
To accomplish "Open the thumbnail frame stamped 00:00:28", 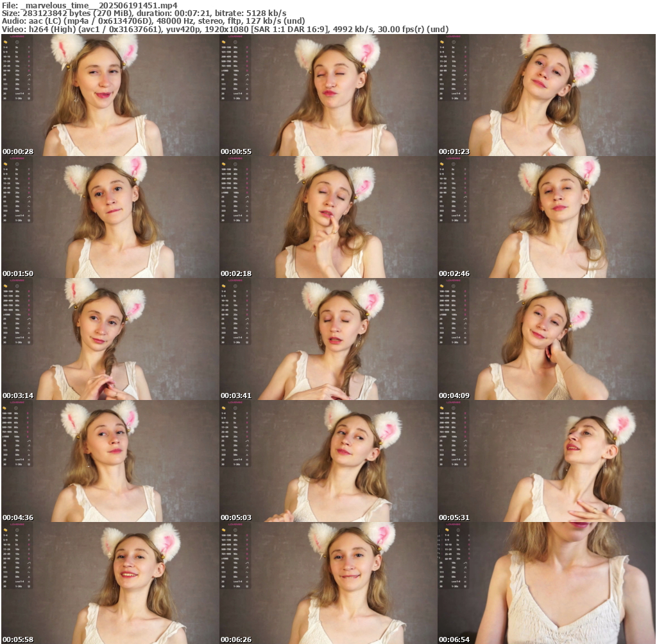I will click(x=110, y=95).
